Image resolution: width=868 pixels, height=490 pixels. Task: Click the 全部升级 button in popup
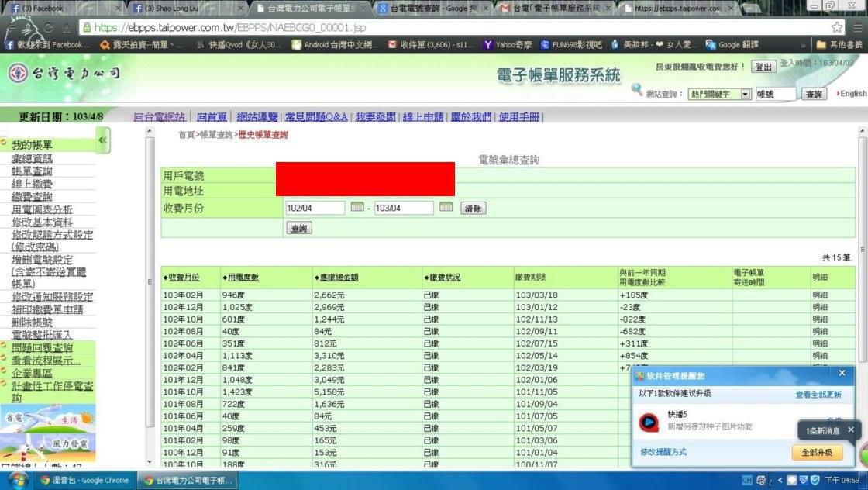tap(817, 452)
